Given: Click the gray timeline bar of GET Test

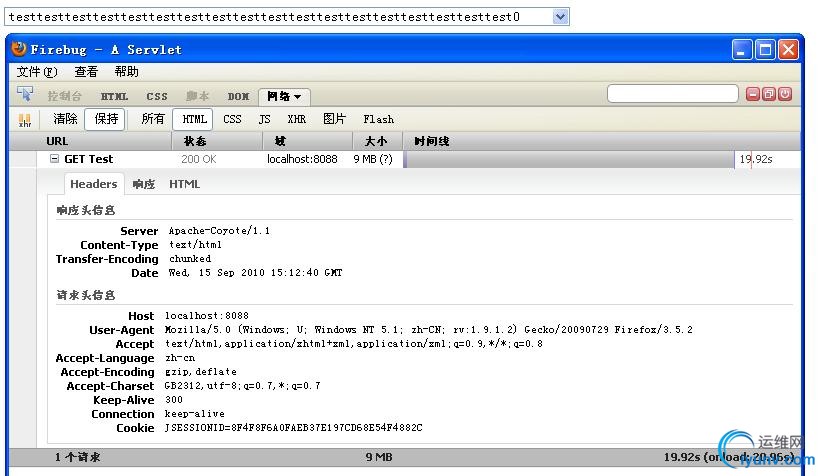Looking at the screenshot, I should point(569,159).
